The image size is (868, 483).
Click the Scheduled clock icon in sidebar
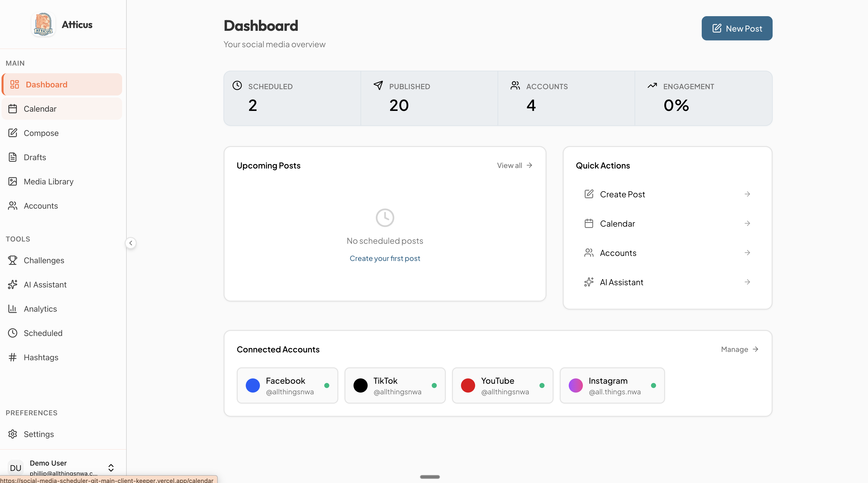(x=12, y=333)
